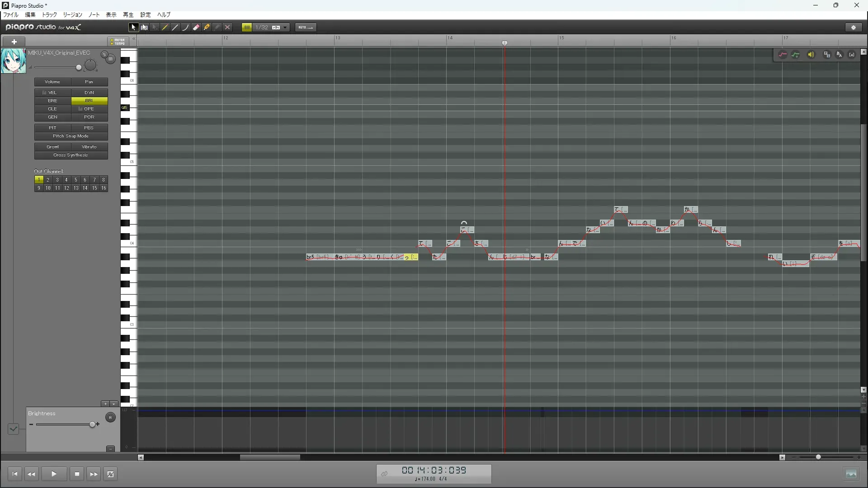
Task: Select the yellow cutter knife tool
Action: (207, 28)
